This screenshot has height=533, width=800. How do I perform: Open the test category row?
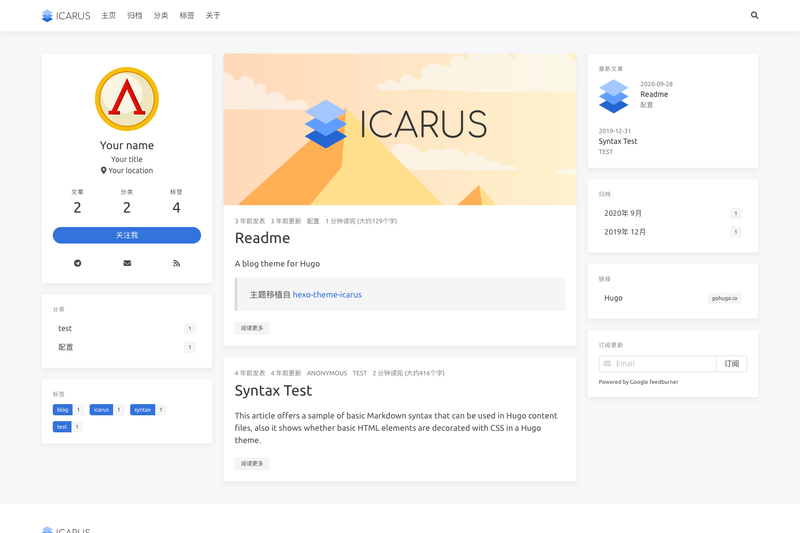pyautogui.click(x=127, y=328)
